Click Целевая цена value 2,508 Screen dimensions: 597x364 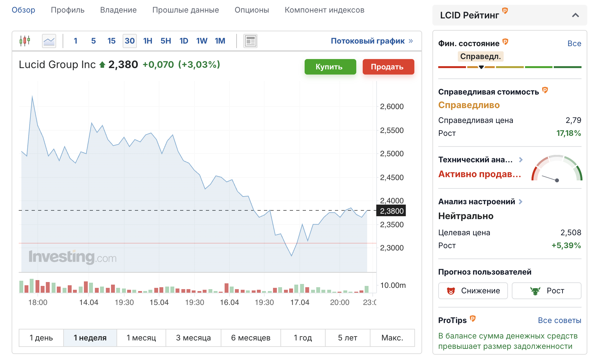coord(571,233)
